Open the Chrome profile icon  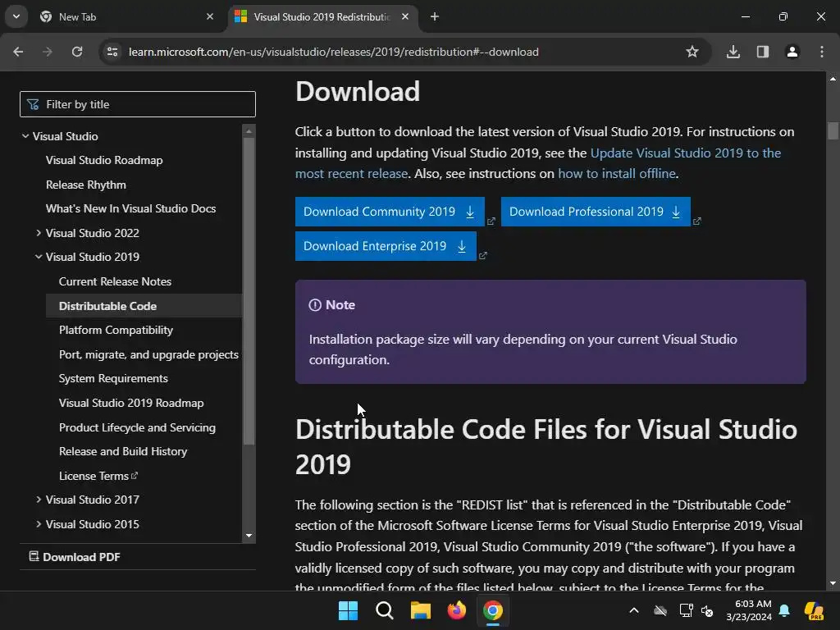[x=792, y=52]
